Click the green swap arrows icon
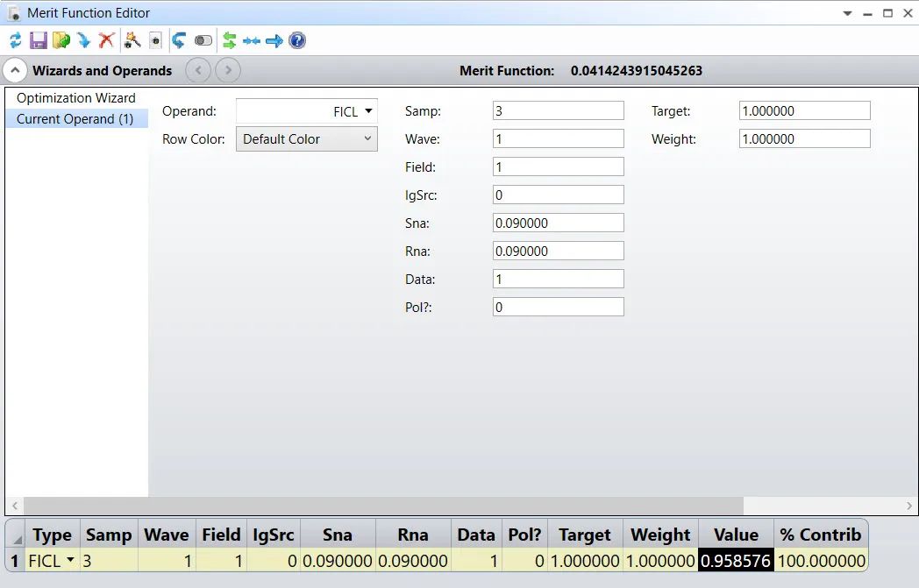This screenshot has width=919, height=588. click(x=229, y=40)
